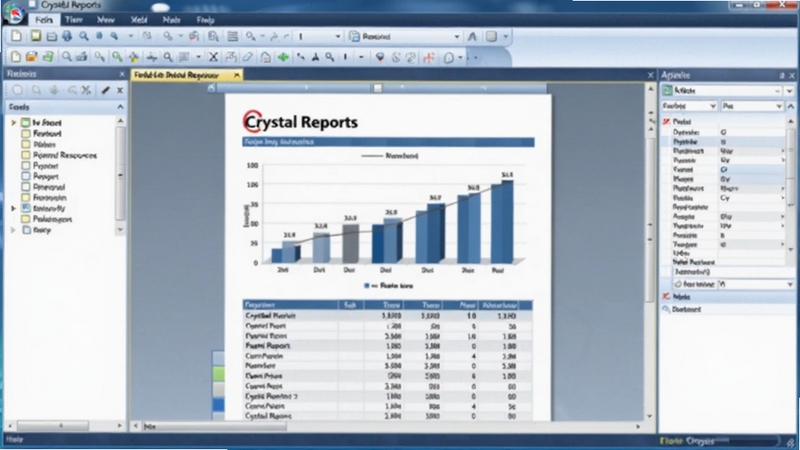The width and height of the screenshot is (800, 450).
Task: Click the eraser icon beside the house icon
Action: point(248,57)
